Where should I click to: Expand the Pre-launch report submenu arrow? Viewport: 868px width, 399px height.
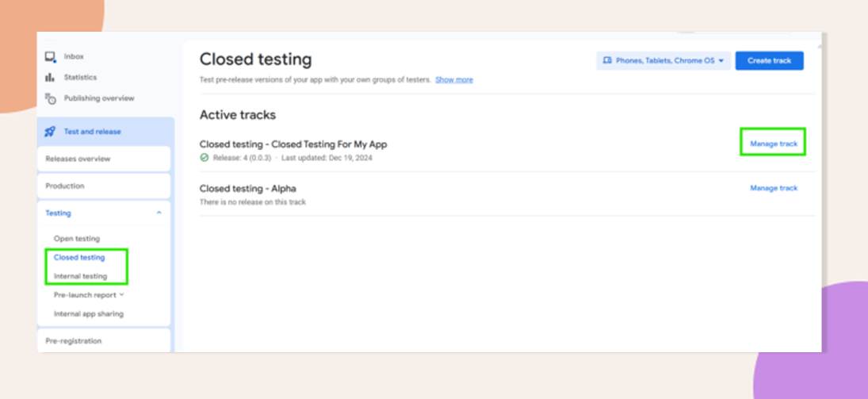(122, 295)
